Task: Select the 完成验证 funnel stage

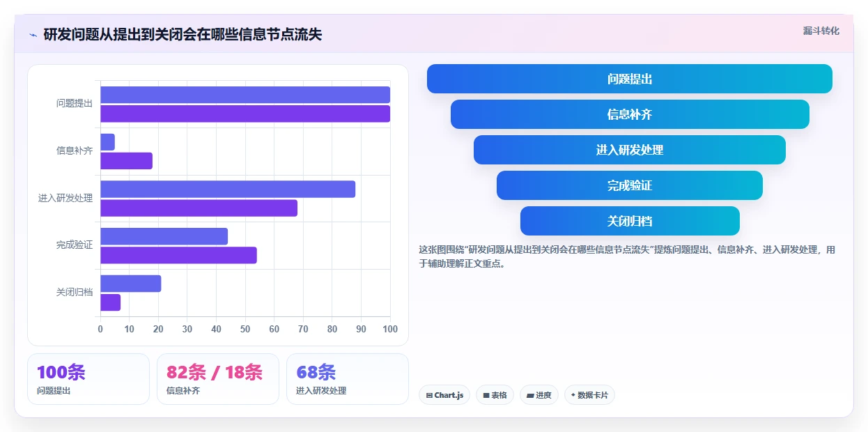Action: click(630, 185)
